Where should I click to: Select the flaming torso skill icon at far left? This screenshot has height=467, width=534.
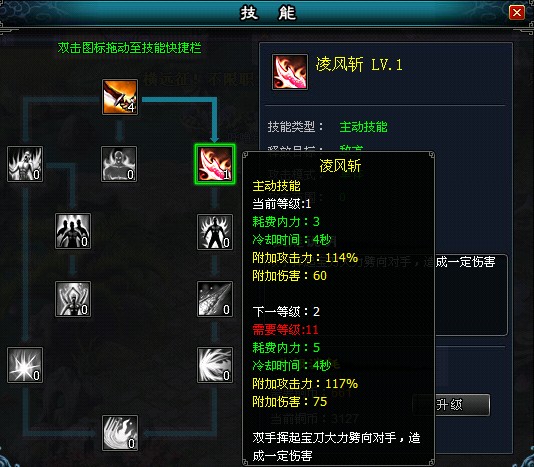[x=25, y=164]
